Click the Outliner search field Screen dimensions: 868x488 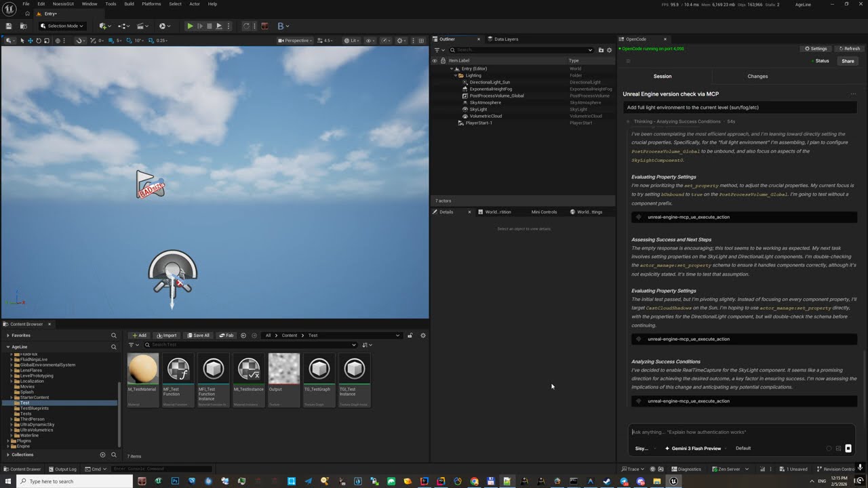[521, 50]
